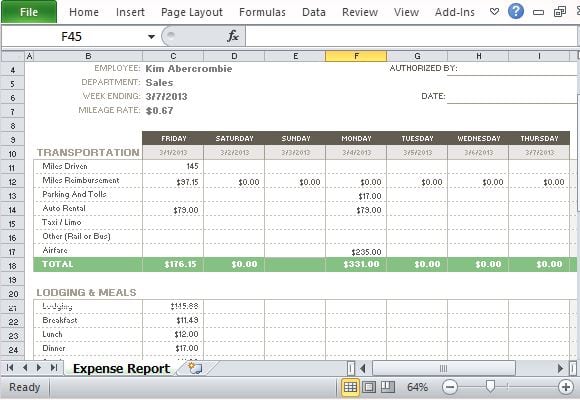Click the THURSDAY column heading
The width and height of the screenshot is (580, 400).
(x=539, y=138)
